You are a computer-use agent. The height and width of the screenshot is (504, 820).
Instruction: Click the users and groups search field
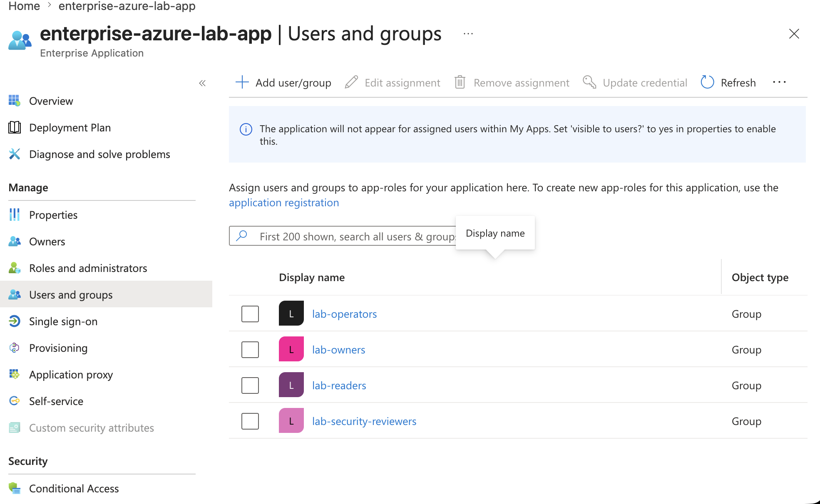(343, 236)
